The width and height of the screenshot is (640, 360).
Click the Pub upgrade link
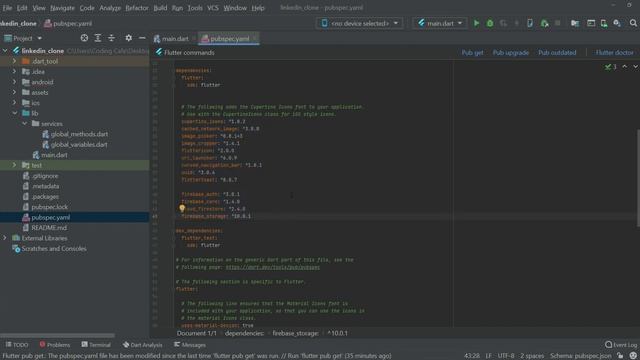click(x=511, y=53)
